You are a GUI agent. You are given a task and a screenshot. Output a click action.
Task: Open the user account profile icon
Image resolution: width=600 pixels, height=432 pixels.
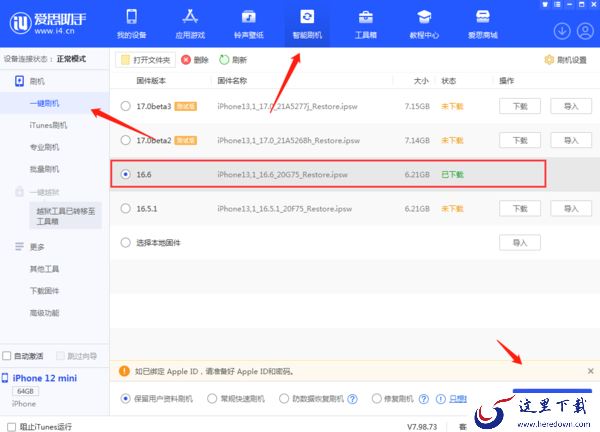pyautogui.click(x=585, y=31)
